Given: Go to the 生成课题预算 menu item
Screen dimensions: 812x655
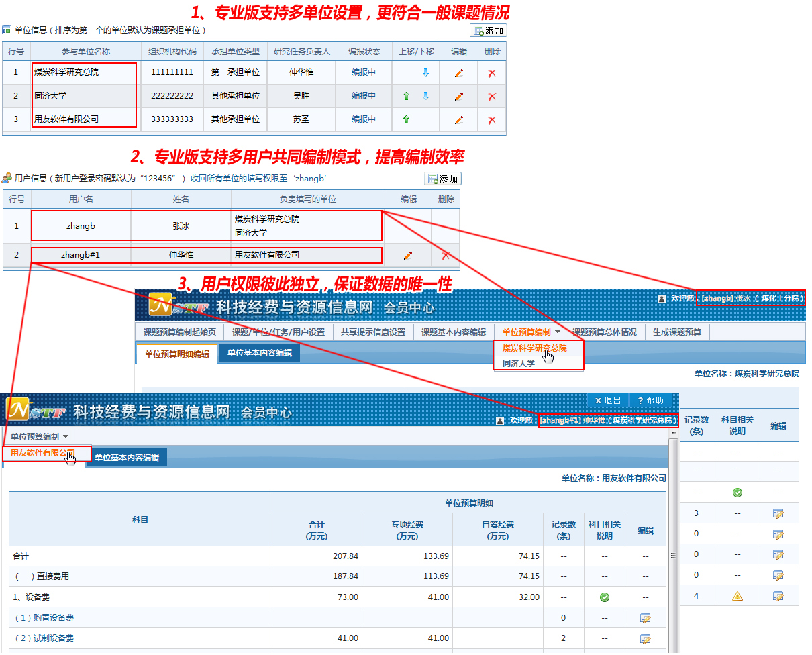Looking at the screenshot, I should click(x=676, y=332).
